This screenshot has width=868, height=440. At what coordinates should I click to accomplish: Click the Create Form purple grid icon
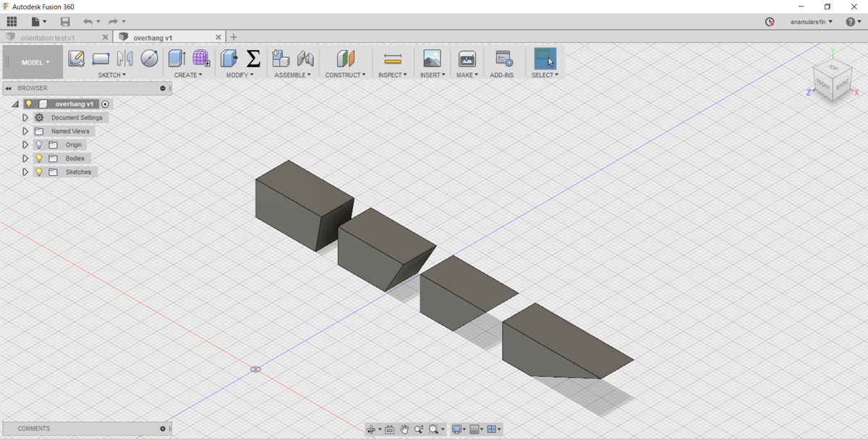pos(201,59)
